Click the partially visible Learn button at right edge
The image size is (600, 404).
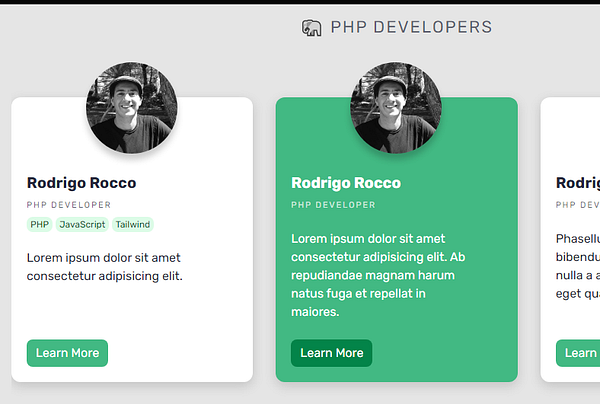(579, 353)
